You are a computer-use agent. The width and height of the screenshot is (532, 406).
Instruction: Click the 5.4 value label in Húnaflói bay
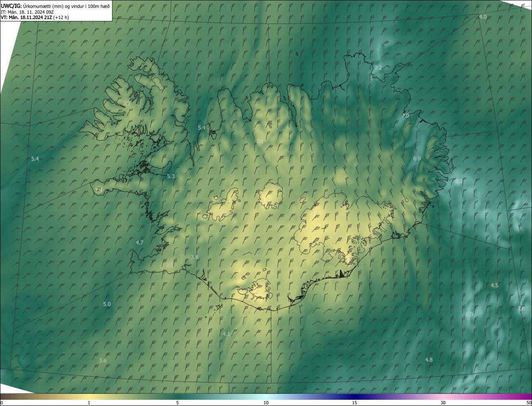202,128
